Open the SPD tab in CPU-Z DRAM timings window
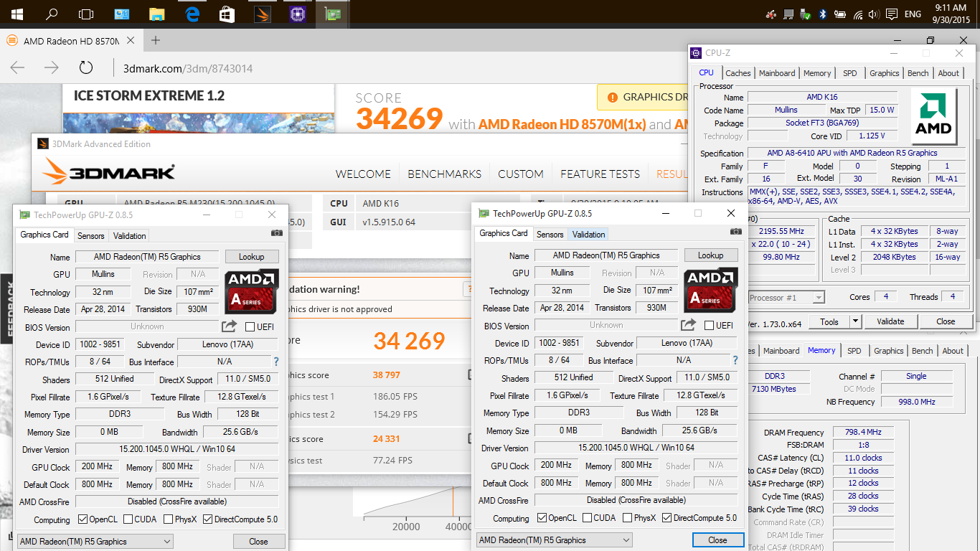Screen dimensions: 980x551 click(x=854, y=351)
